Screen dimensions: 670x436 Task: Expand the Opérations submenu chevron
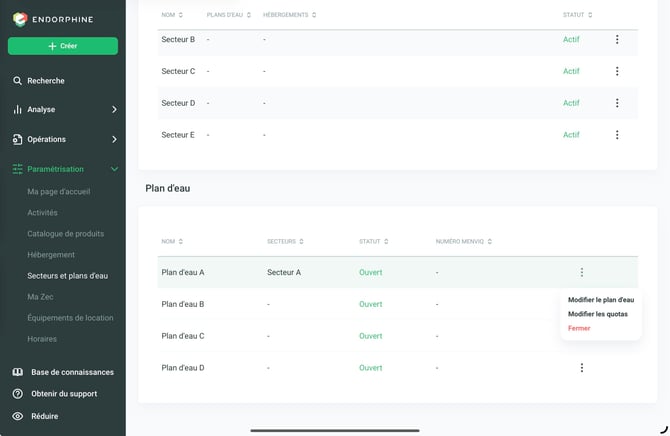(114, 139)
